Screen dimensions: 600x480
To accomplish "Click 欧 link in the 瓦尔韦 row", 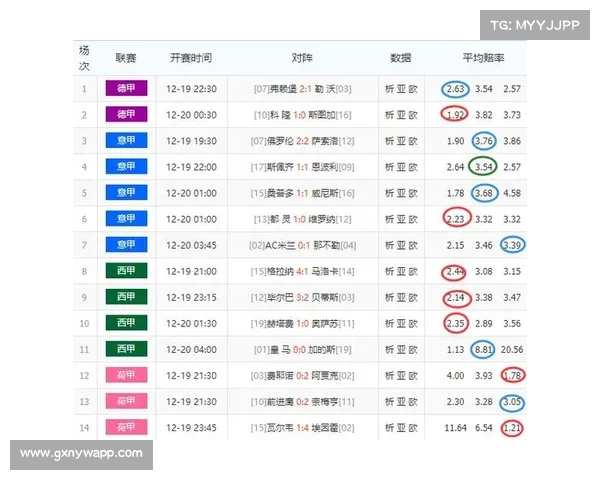I will (413, 428).
